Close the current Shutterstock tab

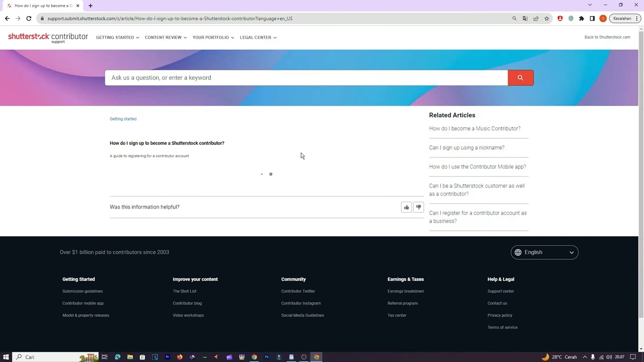click(77, 6)
